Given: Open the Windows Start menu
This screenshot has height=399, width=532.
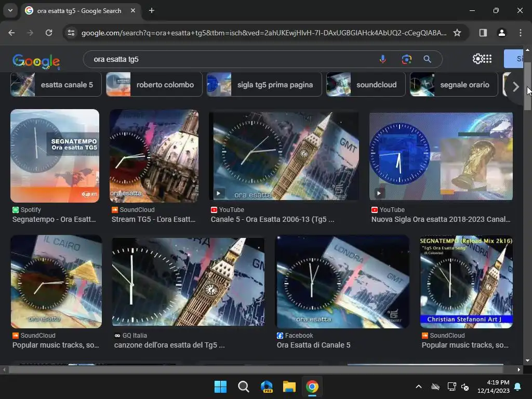Looking at the screenshot, I should (220, 387).
